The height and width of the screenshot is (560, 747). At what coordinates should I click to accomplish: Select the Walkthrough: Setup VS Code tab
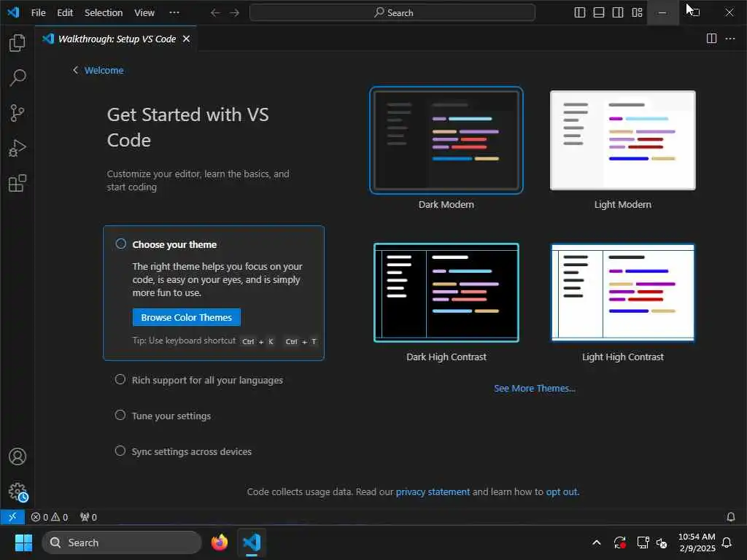coord(117,39)
